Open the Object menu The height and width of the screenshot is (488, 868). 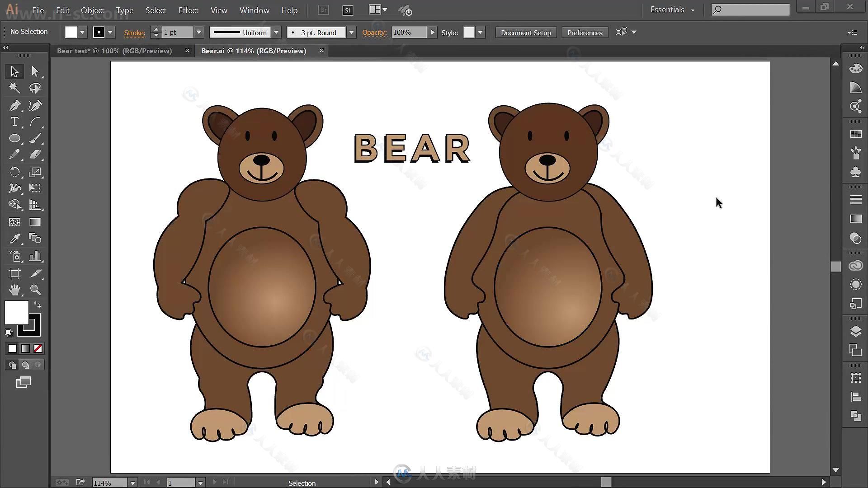pyautogui.click(x=93, y=10)
